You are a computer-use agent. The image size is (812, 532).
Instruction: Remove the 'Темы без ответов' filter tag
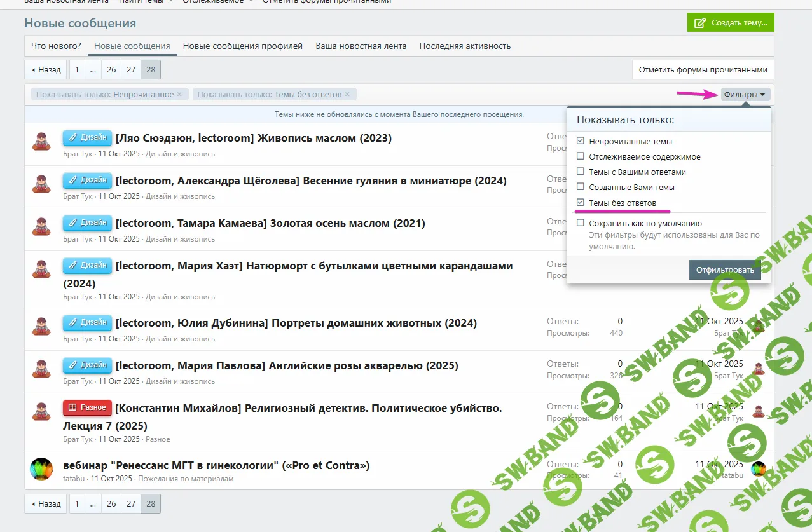click(347, 95)
